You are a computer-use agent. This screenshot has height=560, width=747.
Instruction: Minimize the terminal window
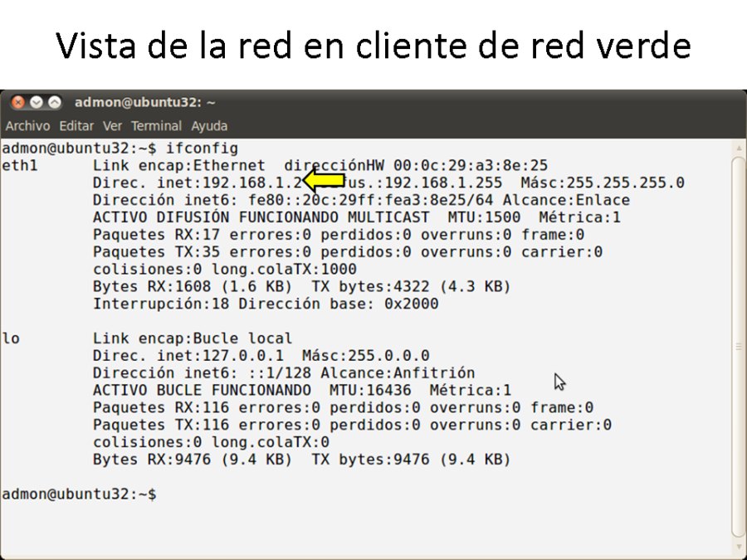click(36, 103)
